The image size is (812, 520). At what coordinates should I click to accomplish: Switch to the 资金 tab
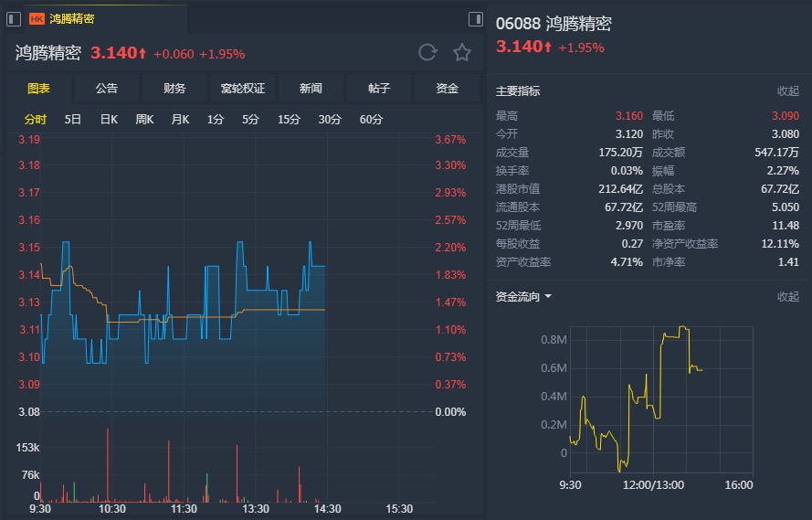point(447,89)
